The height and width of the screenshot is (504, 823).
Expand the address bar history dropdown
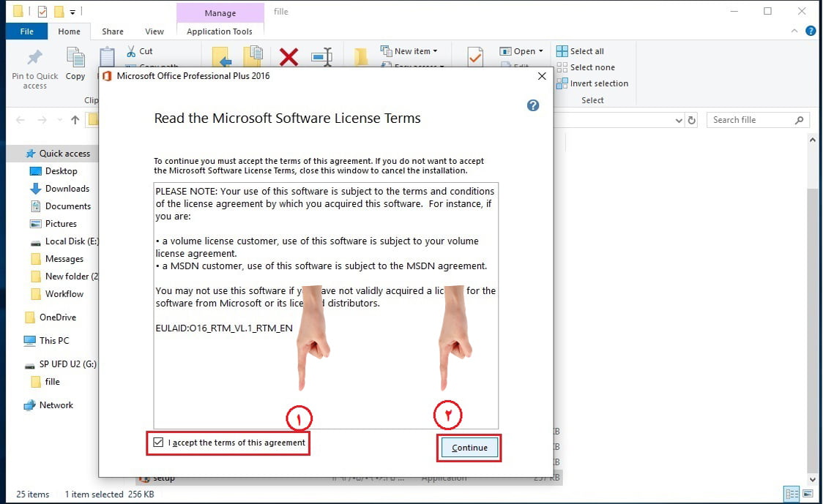click(x=679, y=121)
